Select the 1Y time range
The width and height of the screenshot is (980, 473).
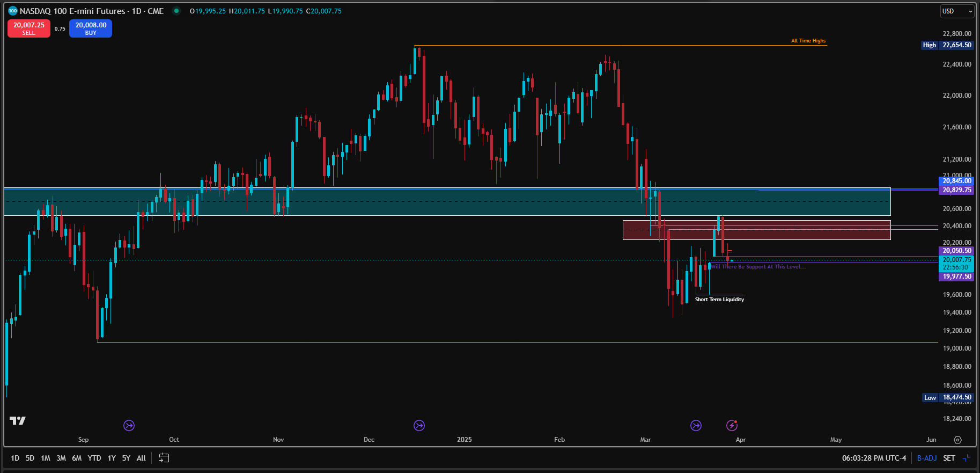click(112, 458)
